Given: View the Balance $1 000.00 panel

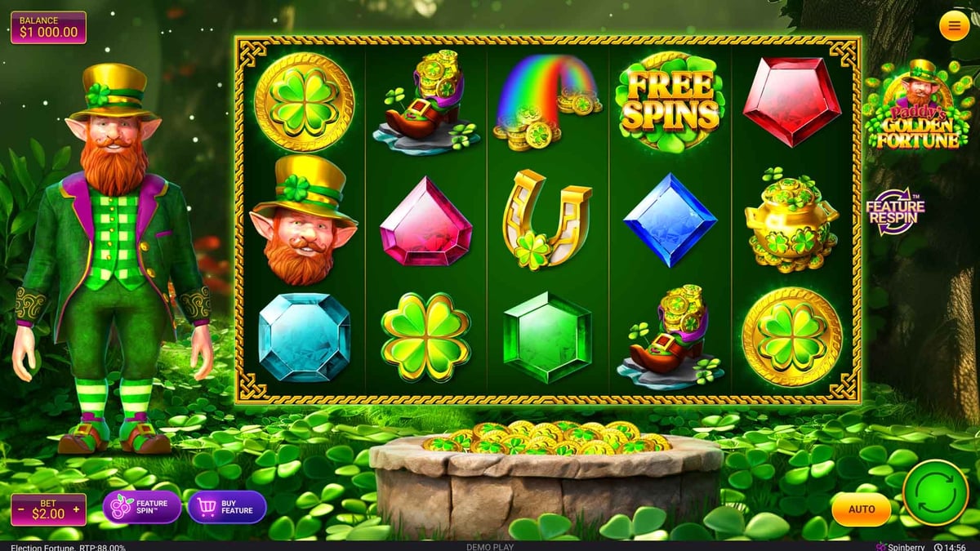Looking at the screenshot, I should 48,27.
